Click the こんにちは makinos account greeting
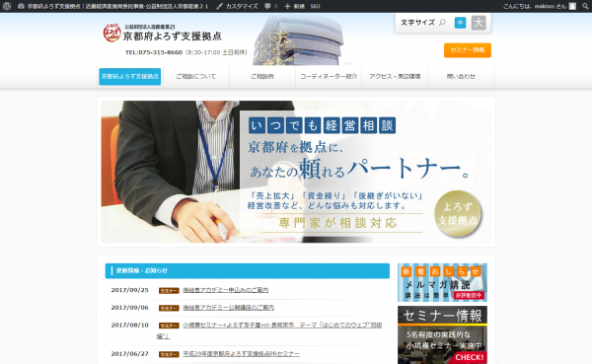Screen dimensions: 592x364 (x=535, y=6)
